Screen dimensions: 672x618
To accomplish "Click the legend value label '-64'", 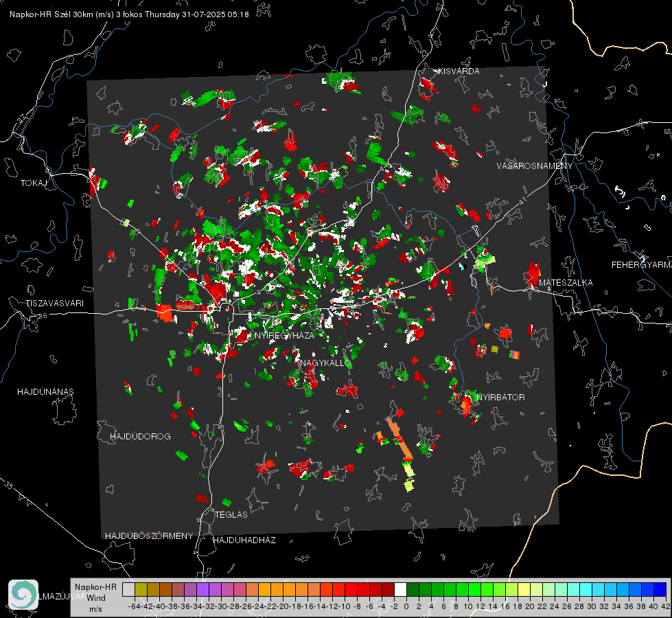I will [x=134, y=606].
